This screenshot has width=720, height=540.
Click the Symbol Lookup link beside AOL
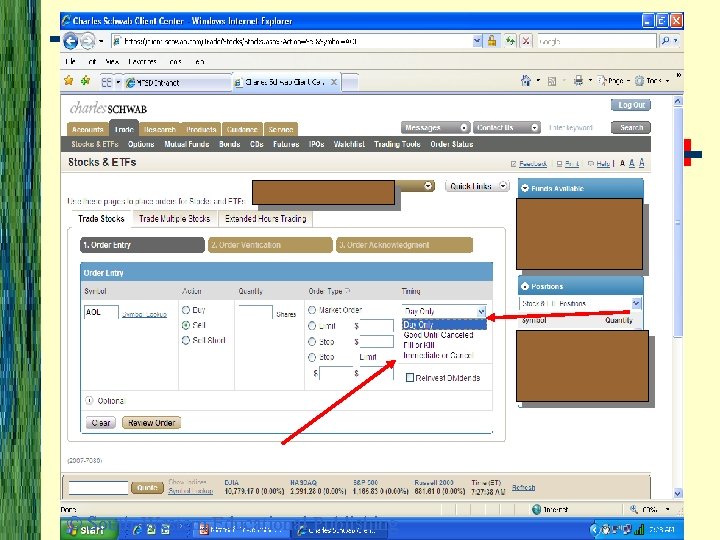[144, 315]
